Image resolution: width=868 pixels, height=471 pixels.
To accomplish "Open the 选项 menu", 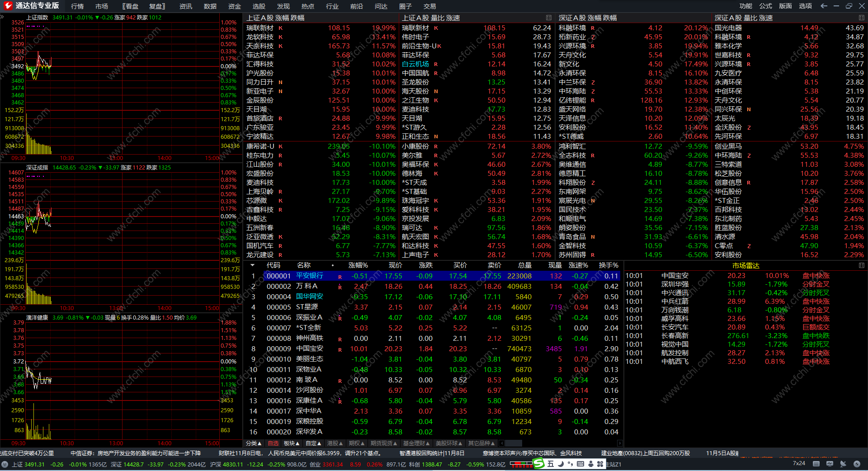I will pos(806,6).
